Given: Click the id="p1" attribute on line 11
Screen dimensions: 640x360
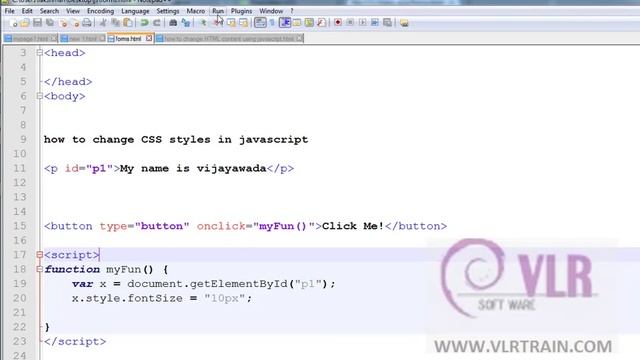Looking at the screenshot, I should [x=89, y=168].
